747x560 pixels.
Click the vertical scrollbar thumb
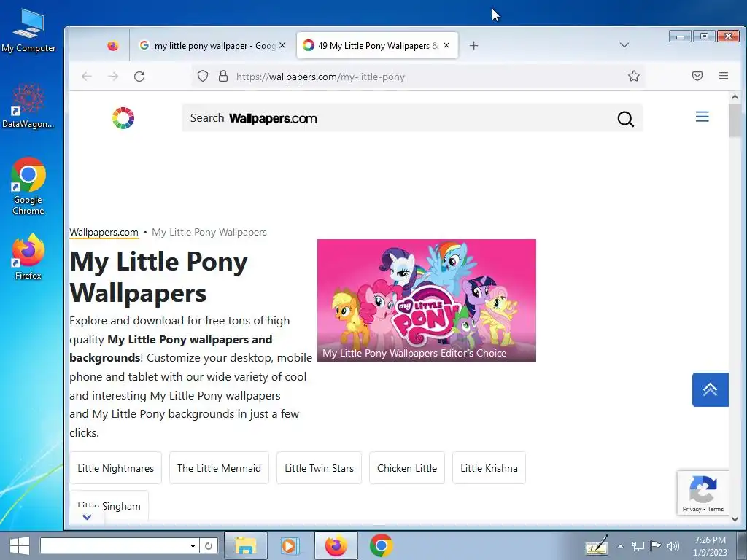tap(735, 120)
